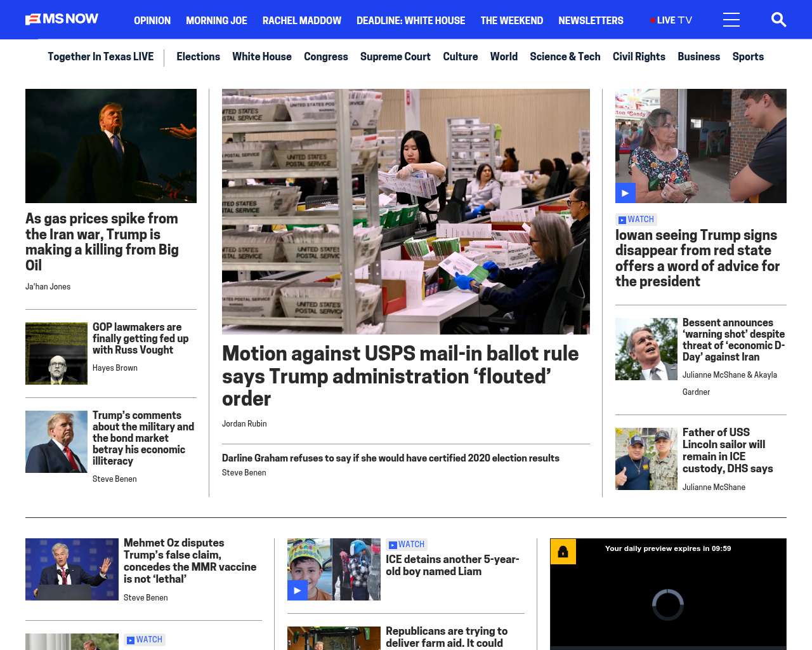Watch Live TV from the header
This screenshot has height=650, width=812.
(x=671, y=20)
